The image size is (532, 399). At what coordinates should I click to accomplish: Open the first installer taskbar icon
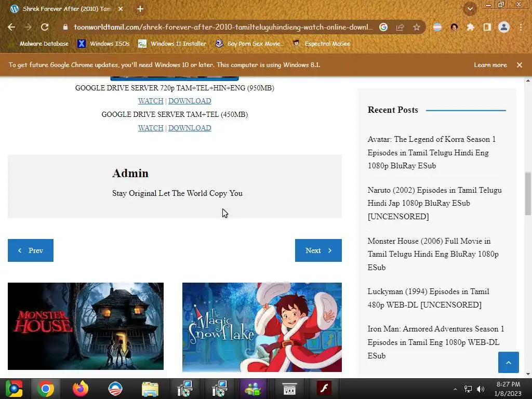pos(185,389)
